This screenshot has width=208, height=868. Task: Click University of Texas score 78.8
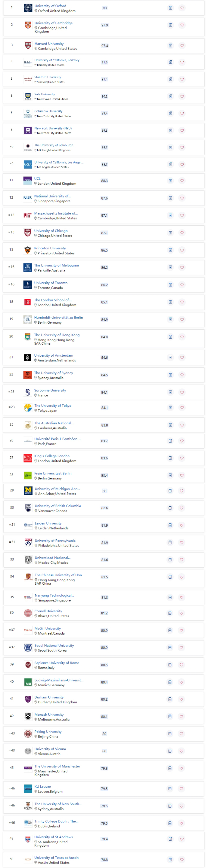pyautogui.click(x=104, y=860)
